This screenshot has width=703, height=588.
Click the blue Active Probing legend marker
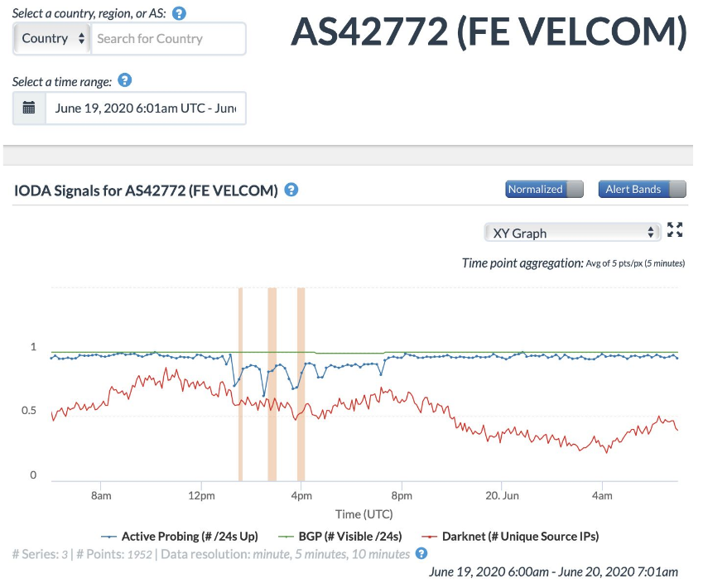[x=109, y=537]
